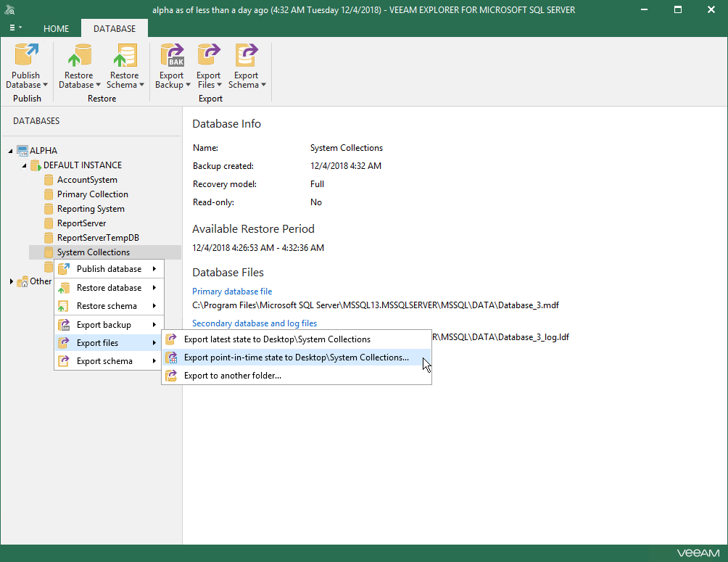Image resolution: width=728 pixels, height=562 pixels.
Task: Click the available restore period time range
Action: [x=258, y=248]
